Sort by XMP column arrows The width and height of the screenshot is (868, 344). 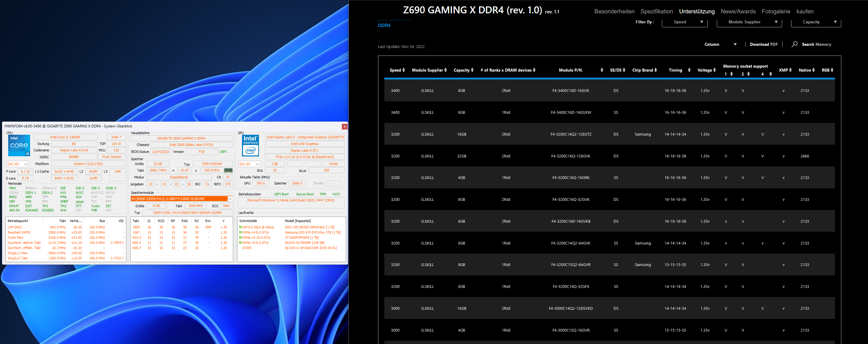790,70
